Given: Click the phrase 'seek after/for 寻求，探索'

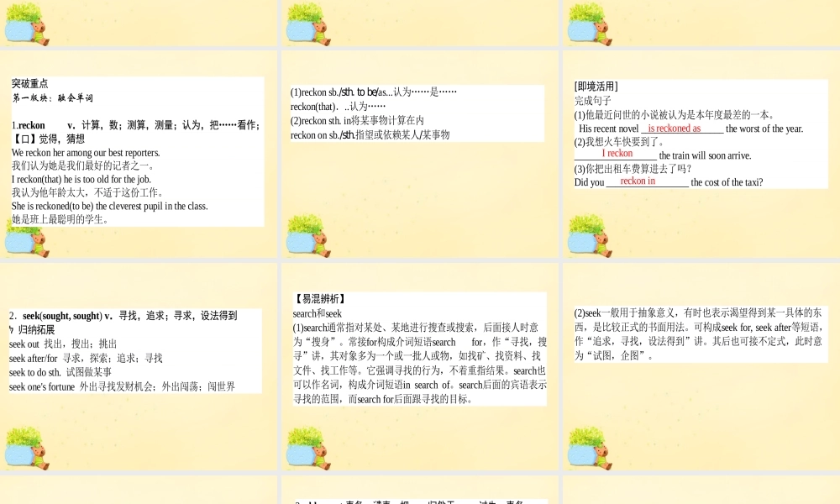Looking at the screenshot, I should pyautogui.click(x=86, y=359).
